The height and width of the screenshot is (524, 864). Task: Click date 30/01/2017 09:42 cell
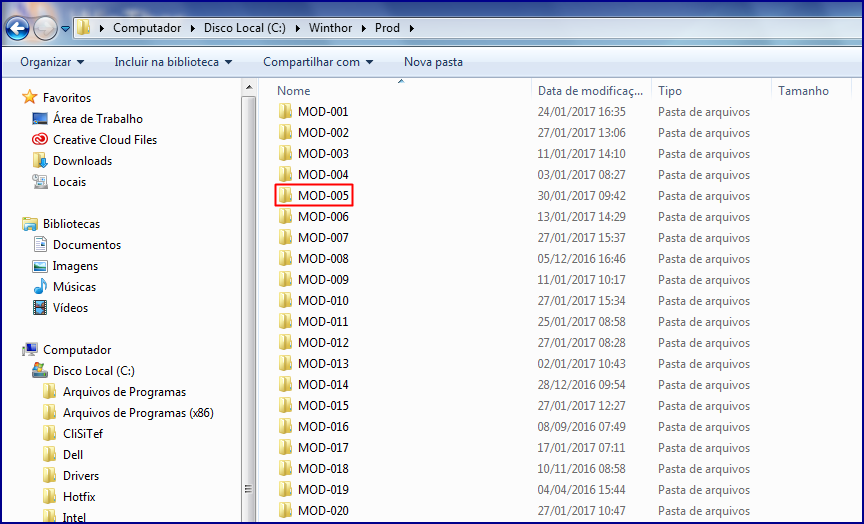coord(581,196)
